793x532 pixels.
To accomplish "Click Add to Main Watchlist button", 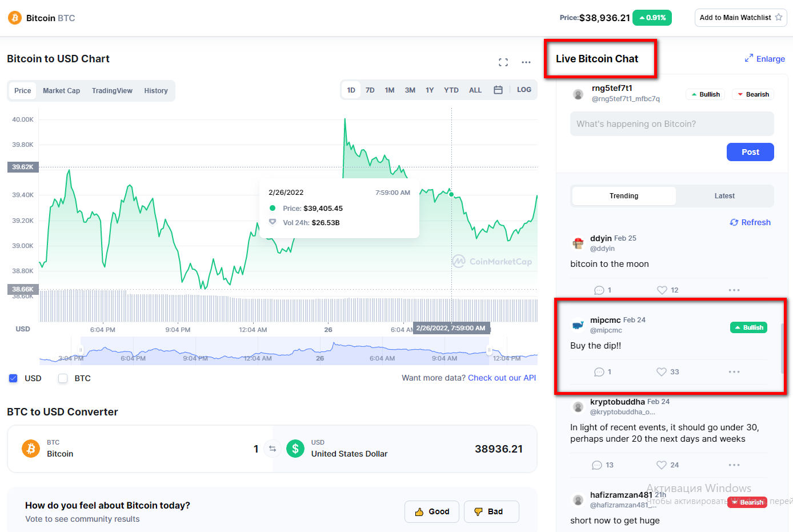I will 740,17.
